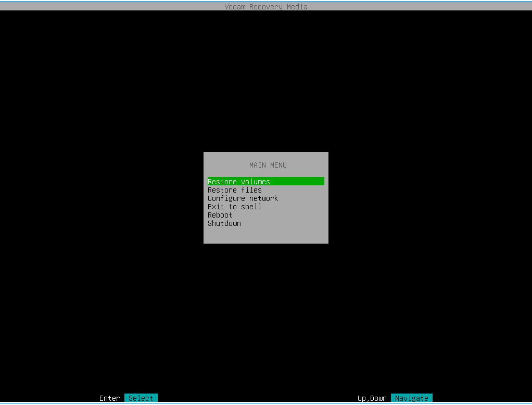Viewport: 532px width, 405px height.
Task: Click the Enter key label
Action: (110, 398)
